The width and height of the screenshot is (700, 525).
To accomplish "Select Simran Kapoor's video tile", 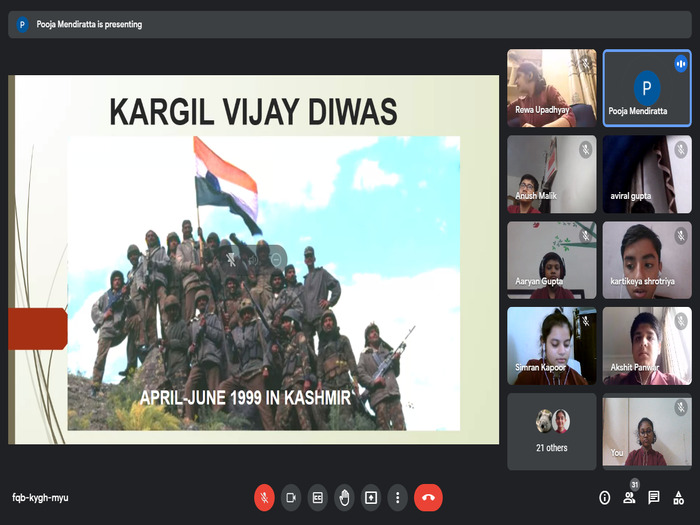I will (551, 346).
